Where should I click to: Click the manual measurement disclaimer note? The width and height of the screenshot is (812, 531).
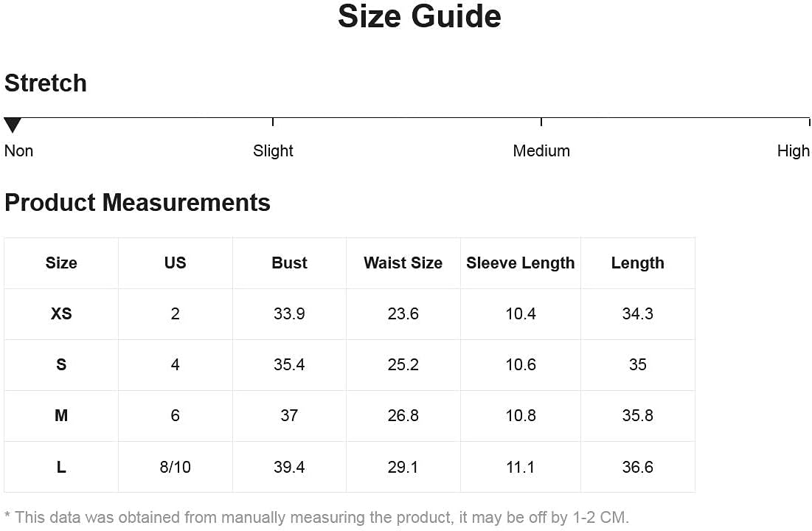[316, 518]
